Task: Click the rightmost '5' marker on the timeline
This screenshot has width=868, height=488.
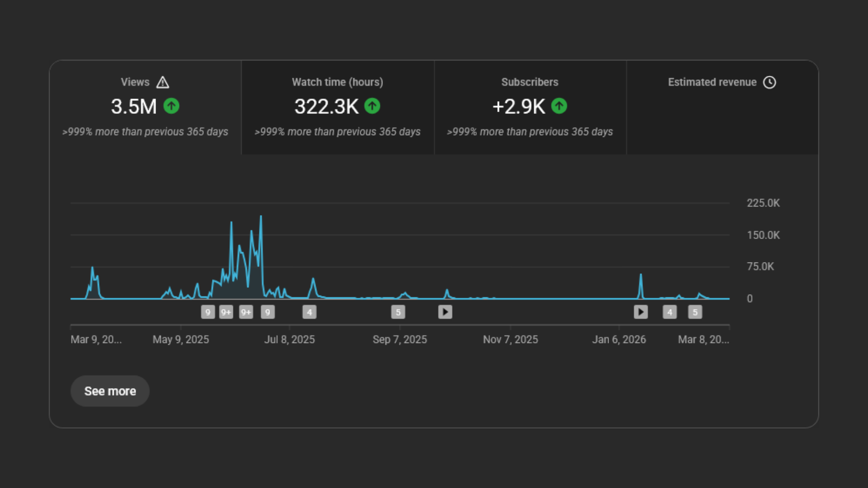Action: pos(695,312)
